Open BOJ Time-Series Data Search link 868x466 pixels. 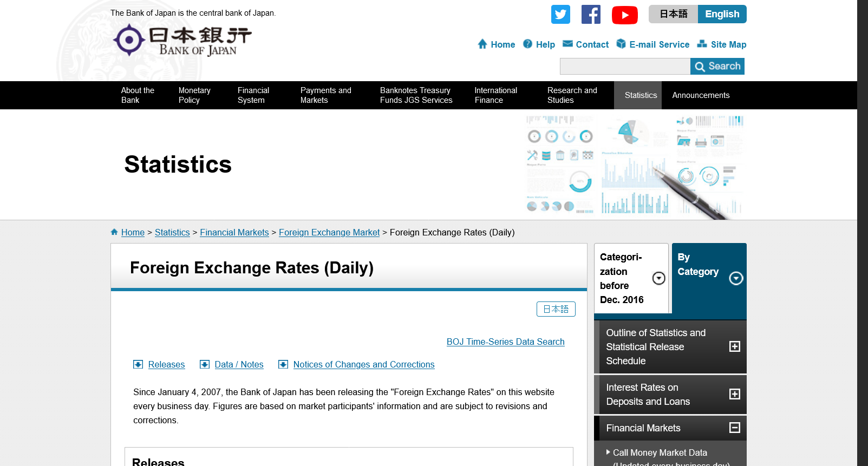(x=505, y=342)
